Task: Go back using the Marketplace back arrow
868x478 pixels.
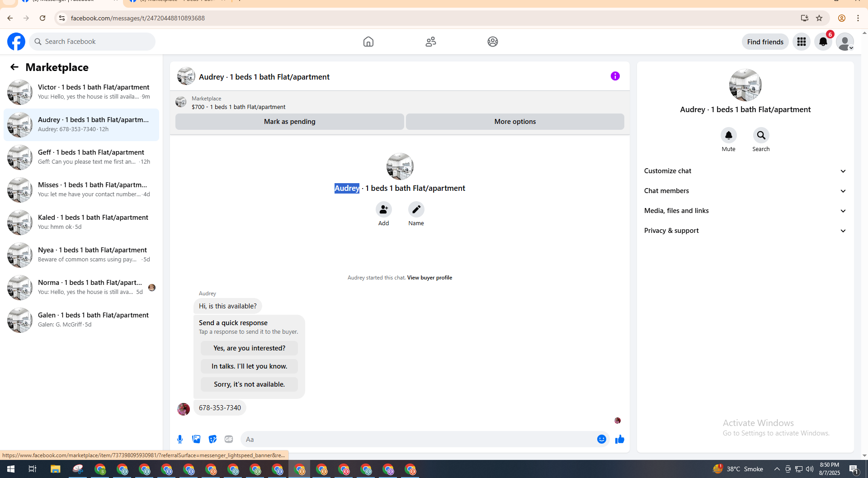Action: [x=14, y=67]
